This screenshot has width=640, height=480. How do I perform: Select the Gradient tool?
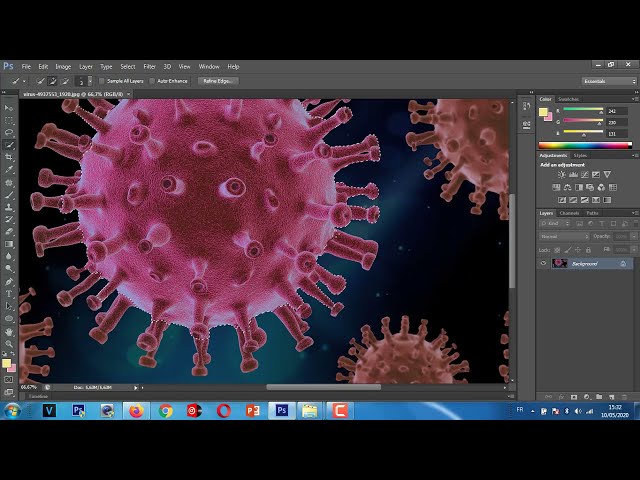point(9,244)
